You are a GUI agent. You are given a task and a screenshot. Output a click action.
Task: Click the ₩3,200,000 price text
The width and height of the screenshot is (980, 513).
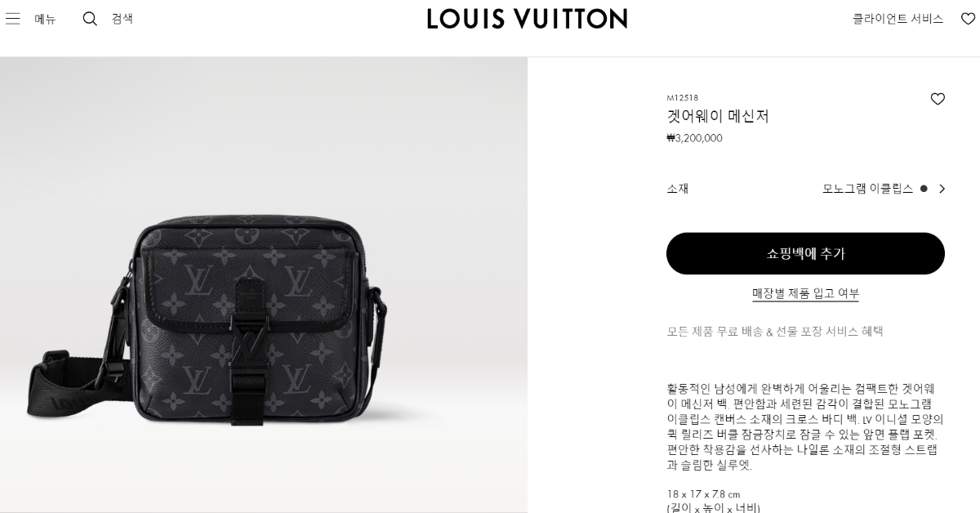click(694, 138)
